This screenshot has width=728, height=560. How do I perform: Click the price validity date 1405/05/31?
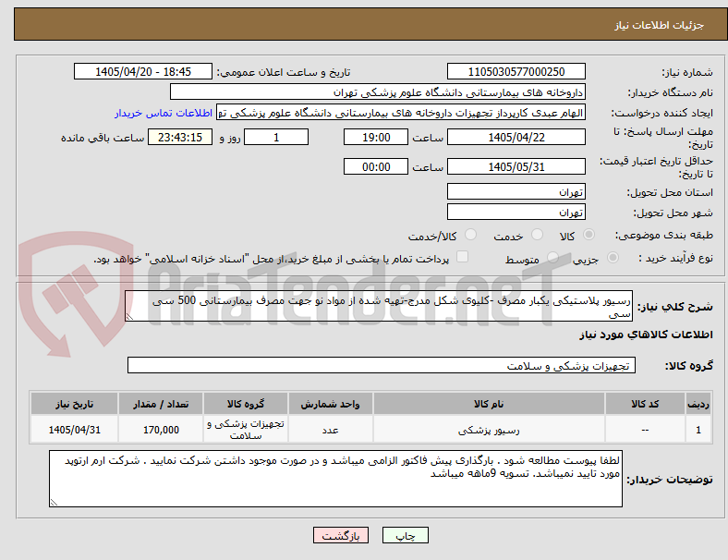click(x=516, y=166)
